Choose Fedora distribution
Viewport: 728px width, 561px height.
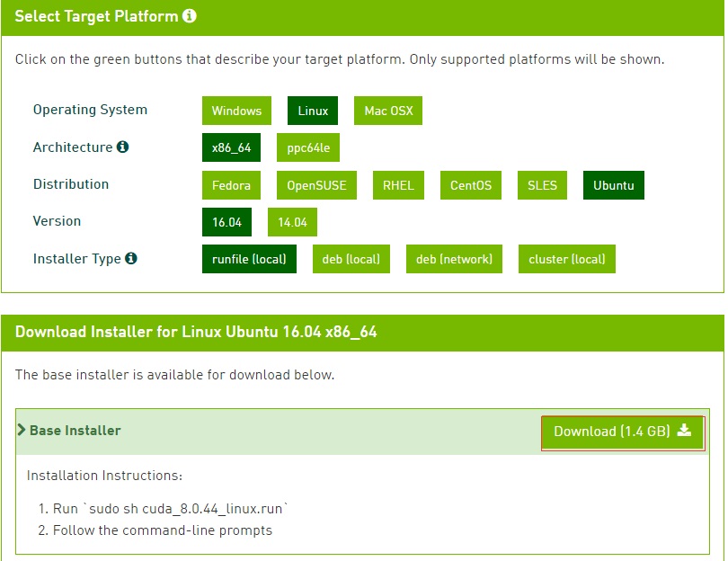[231, 185]
